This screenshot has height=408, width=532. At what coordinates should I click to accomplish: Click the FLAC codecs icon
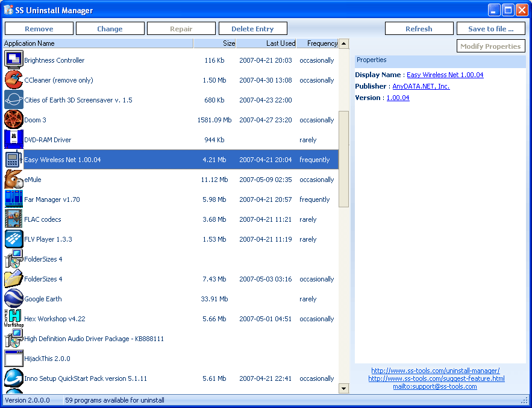[13, 218]
